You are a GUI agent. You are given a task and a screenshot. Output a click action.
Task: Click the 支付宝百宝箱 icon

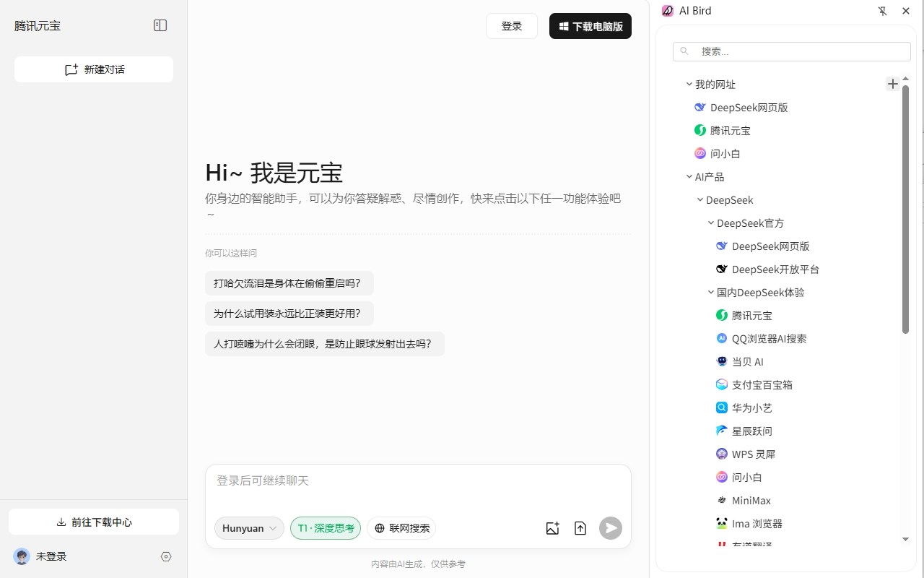coord(721,384)
